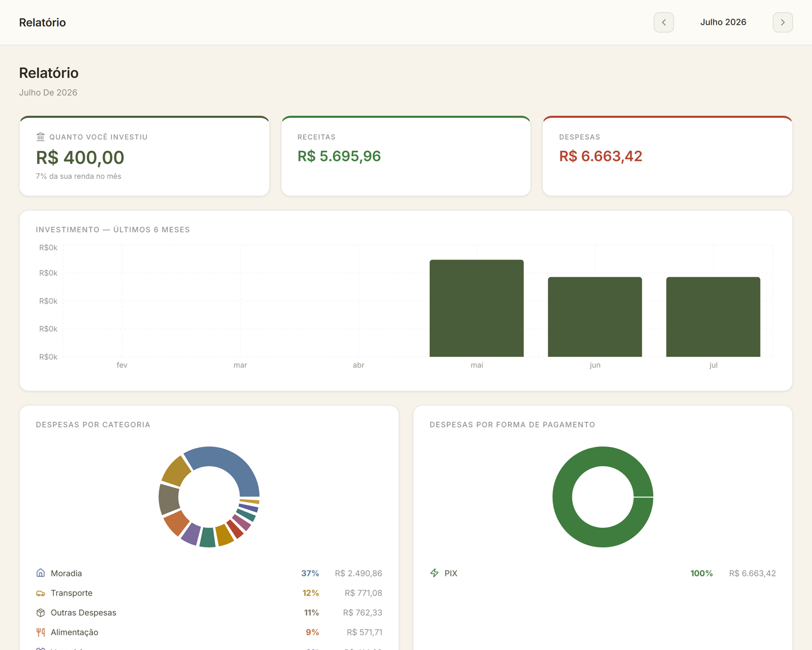Select the jul bar in investment chart

(x=713, y=317)
